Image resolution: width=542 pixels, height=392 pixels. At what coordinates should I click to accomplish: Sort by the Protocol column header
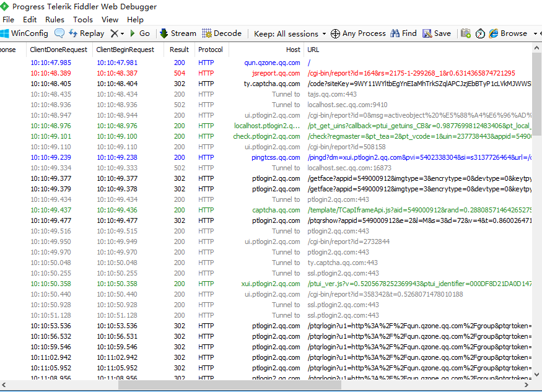(212, 50)
